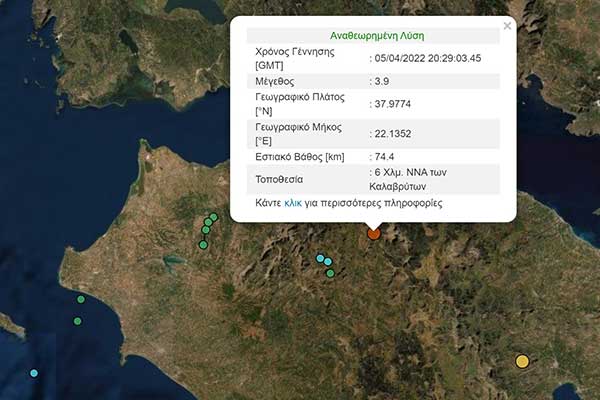This screenshot has width=600, height=400.
Task: Click the latitude value 37.9774
Action: (393, 104)
